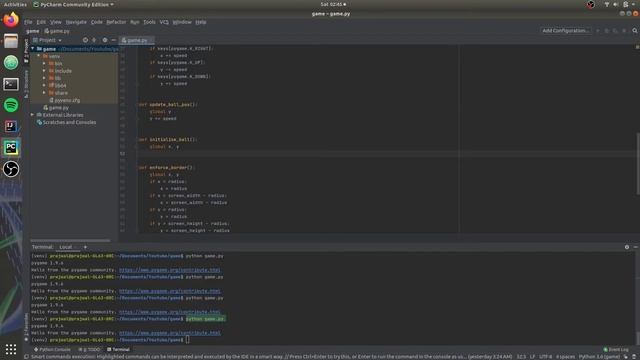640x360 pixels.
Task: Click the Python 3.6 (game) interpreter selector
Action: pyautogui.click(x=599, y=357)
